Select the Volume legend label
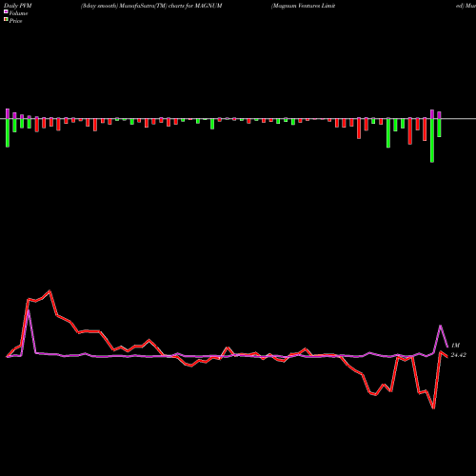 tap(18, 13)
